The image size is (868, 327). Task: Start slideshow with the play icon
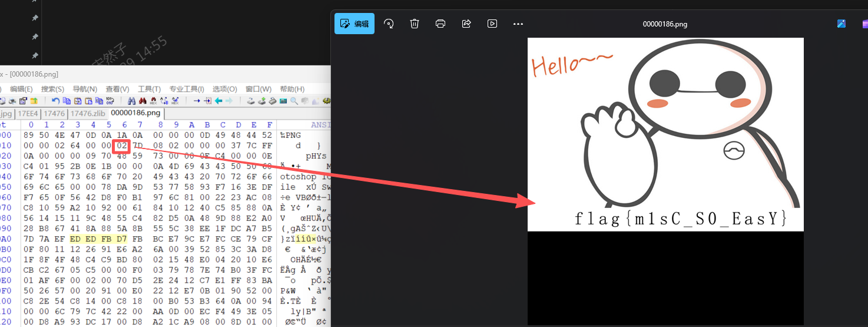[492, 24]
